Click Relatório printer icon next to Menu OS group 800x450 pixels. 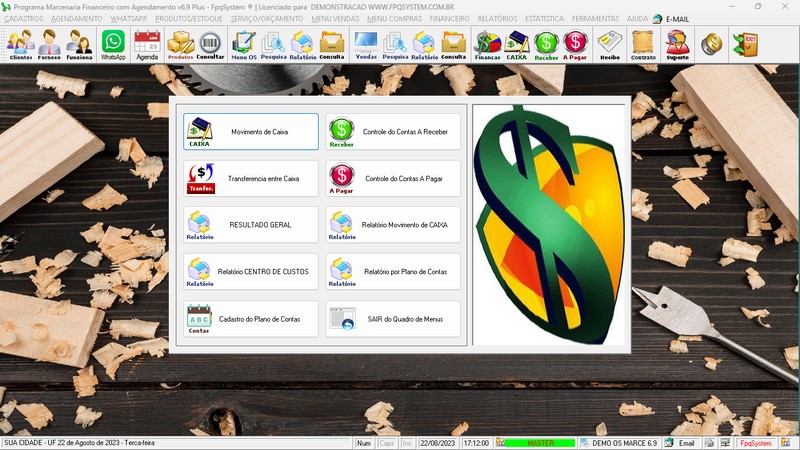(303, 45)
